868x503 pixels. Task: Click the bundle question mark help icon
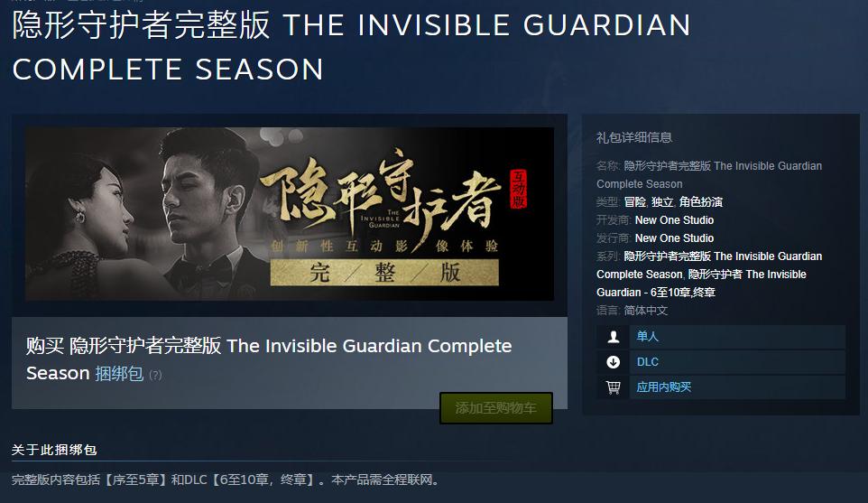click(155, 375)
